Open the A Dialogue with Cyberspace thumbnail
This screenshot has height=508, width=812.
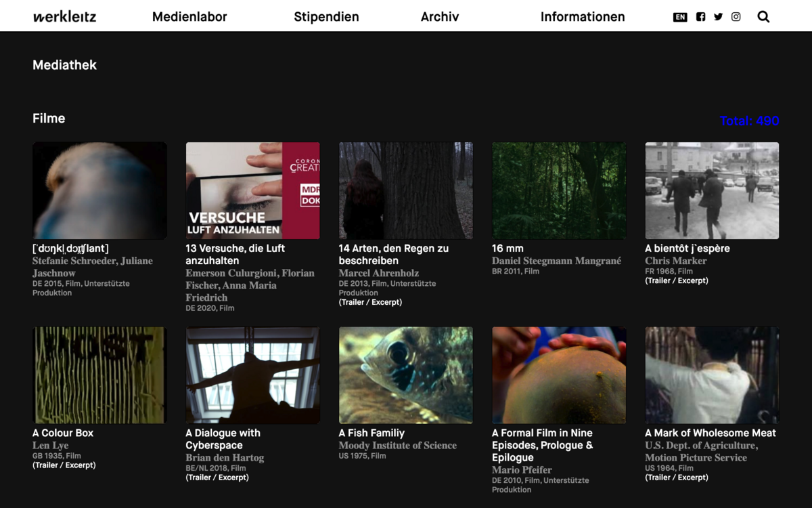pyautogui.click(x=252, y=375)
